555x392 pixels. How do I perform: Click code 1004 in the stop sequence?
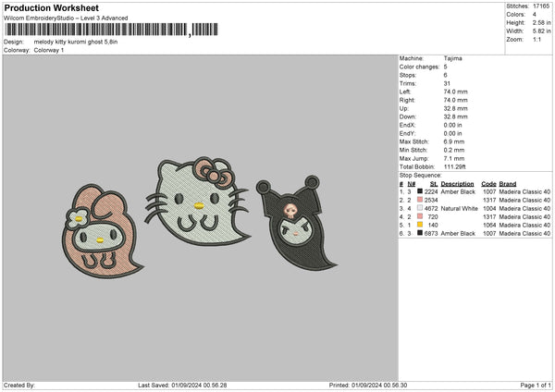click(x=489, y=209)
